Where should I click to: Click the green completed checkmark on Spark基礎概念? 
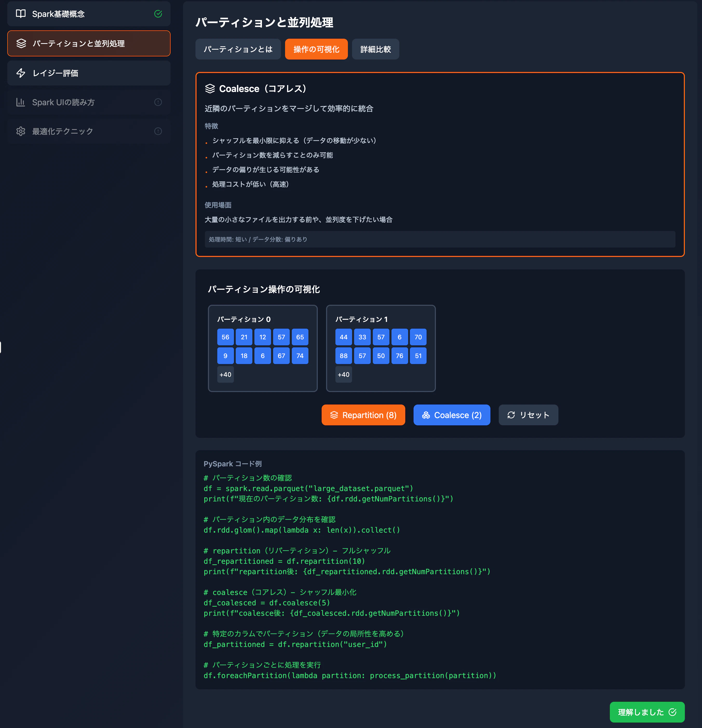point(158,14)
